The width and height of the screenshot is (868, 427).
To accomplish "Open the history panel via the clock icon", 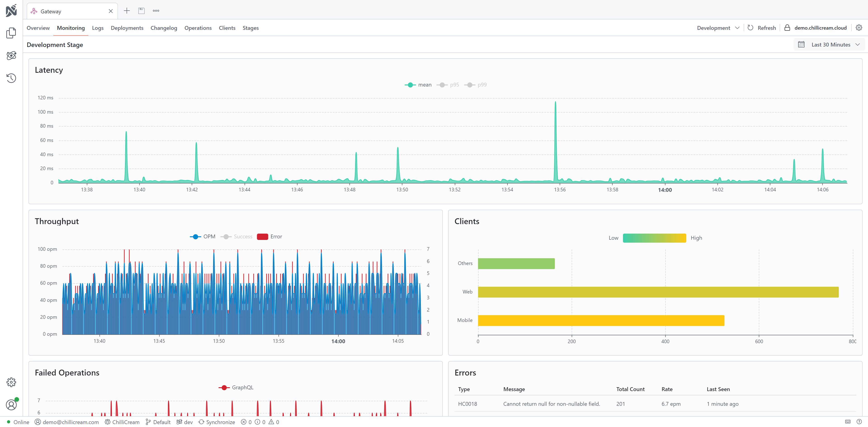I will click(x=12, y=78).
